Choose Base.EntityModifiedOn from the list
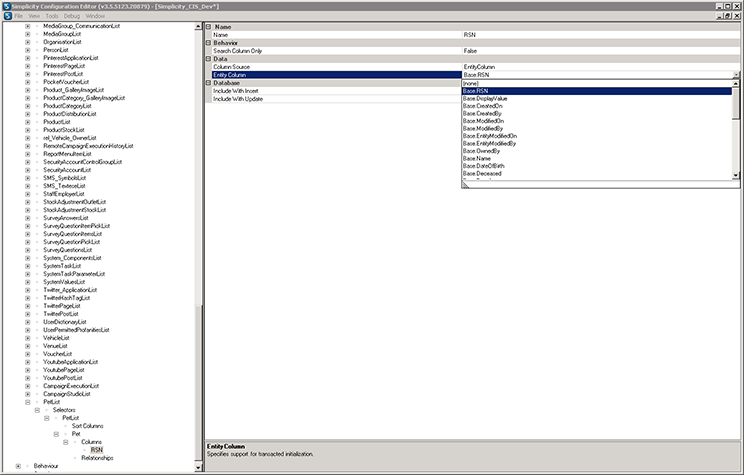Image resolution: width=744 pixels, height=475 pixels. [x=596, y=136]
